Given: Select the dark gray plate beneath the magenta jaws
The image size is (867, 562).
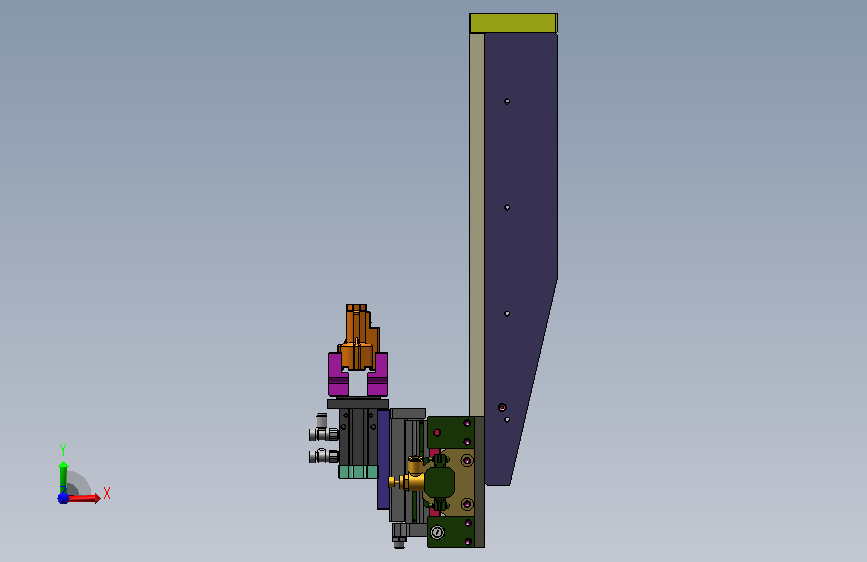Looking at the screenshot, I should (358, 404).
